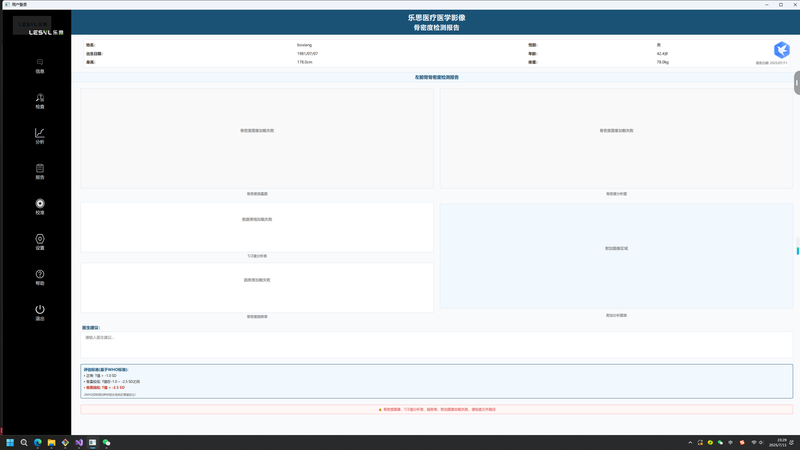Open the 信息 (Info) sidebar section
The height and width of the screenshot is (450, 800).
pos(40,66)
